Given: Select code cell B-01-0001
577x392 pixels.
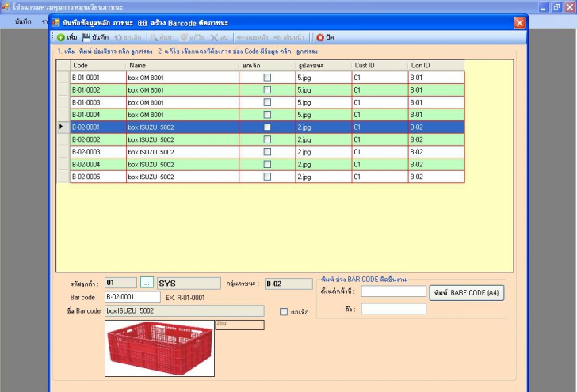Looking at the screenshot, I should [x=98, y=78].
